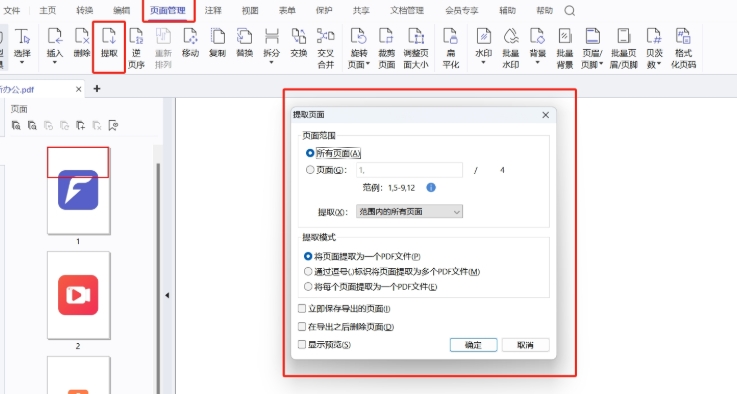
Task: Choose 将页面提取为一个PDF文件(P) mode
Action: coord(308,256)
